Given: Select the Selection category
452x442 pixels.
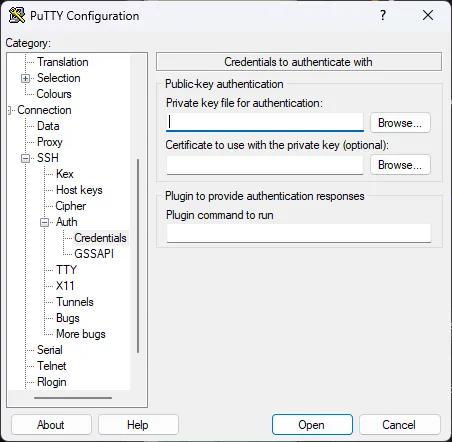Looking at the screenshot, I should tap(59, 78).
